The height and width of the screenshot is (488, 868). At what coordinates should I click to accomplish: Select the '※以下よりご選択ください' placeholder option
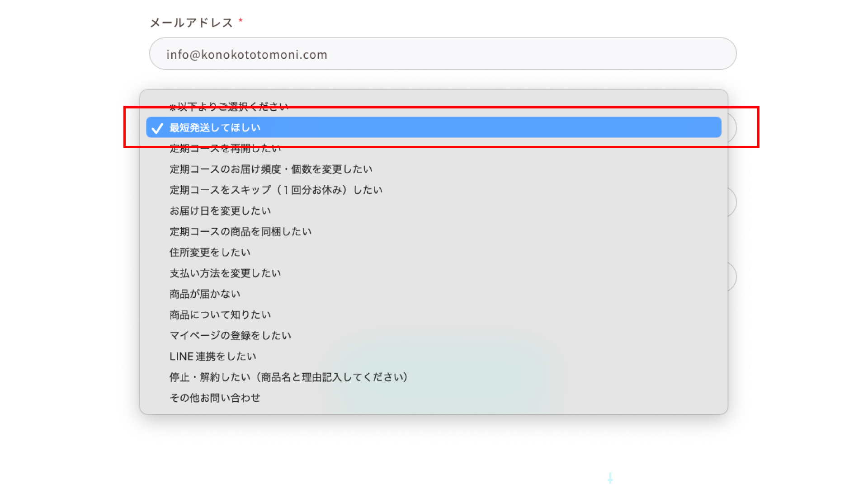point(434,107)
